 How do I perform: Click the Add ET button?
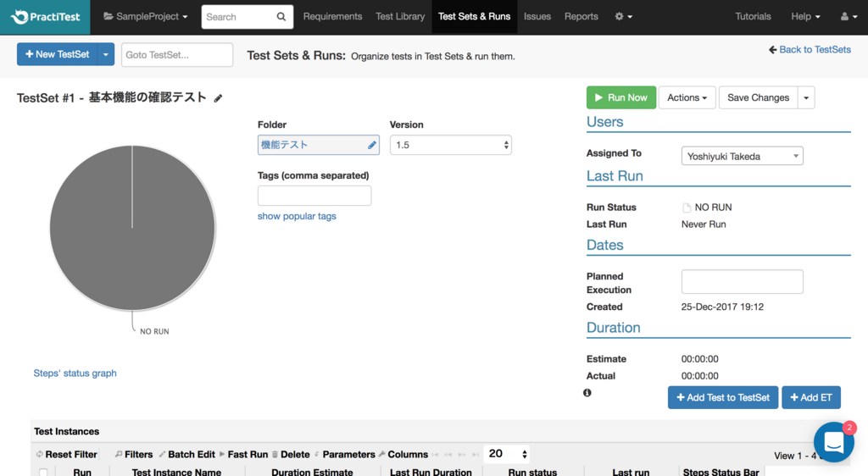click(811, 397)
